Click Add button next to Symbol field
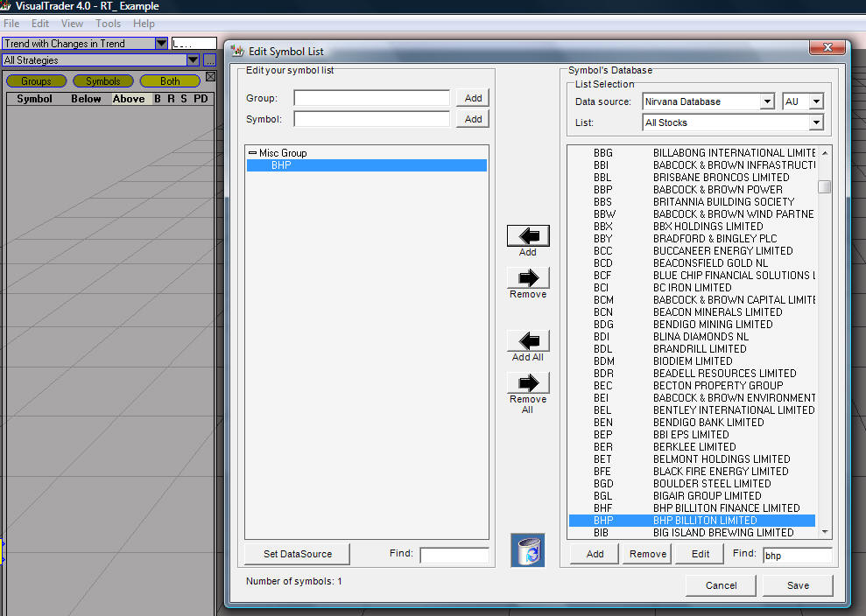Screen dimensions: 866x616 [473, 119]
